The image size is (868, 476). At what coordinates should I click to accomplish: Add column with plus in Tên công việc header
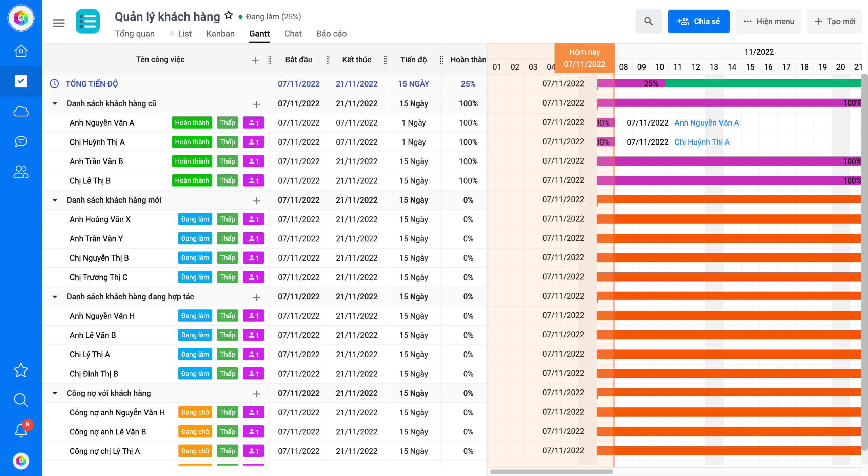click(255, 60)
